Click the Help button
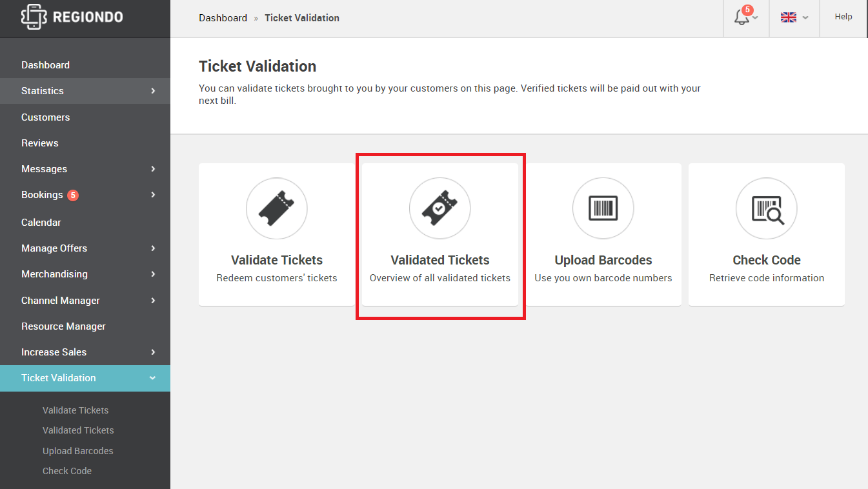This screenshot has width=868, height=489. pyautogui.click(x=843, y=17)
